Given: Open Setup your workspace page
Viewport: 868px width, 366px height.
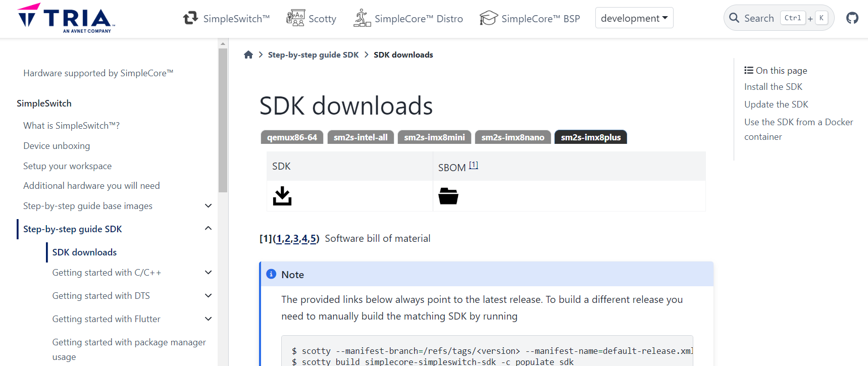Looking at the screenshot, I should coord(67,166).
